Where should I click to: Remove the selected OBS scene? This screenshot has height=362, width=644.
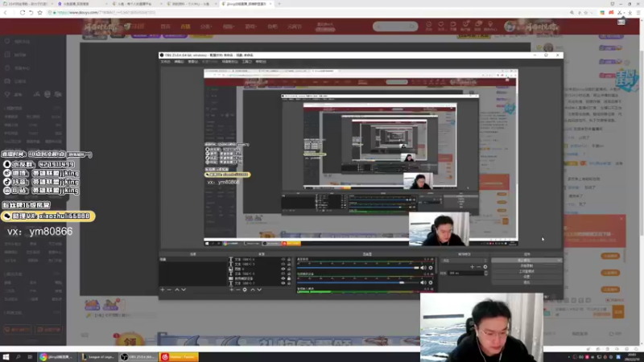click(x=169, y=290)
